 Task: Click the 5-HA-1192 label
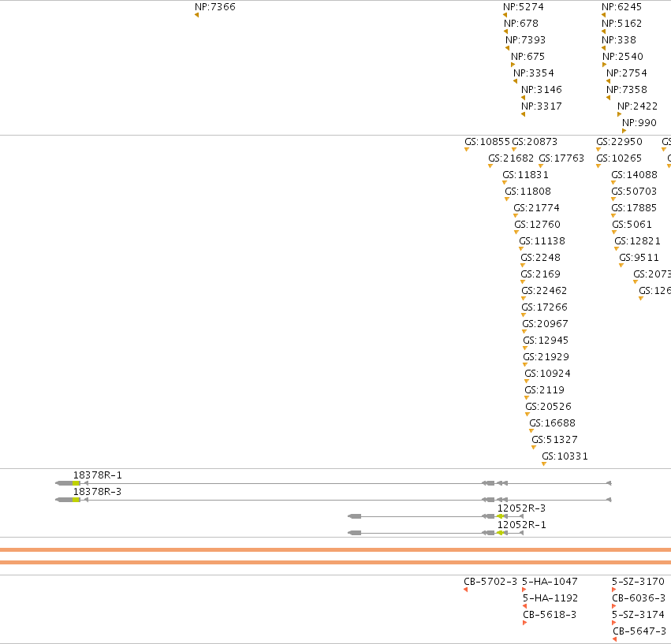(x=550, y=598)
